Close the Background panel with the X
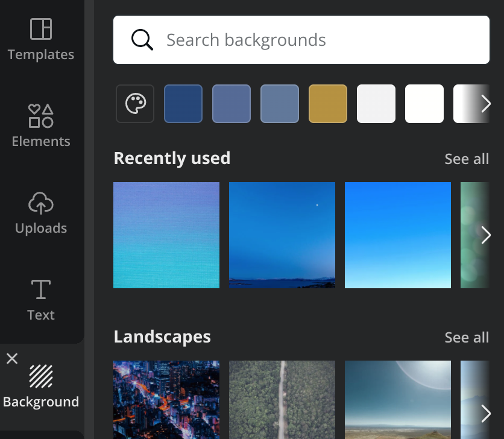Viewport: 504px width, 439px height. click(x=12, y=358)
